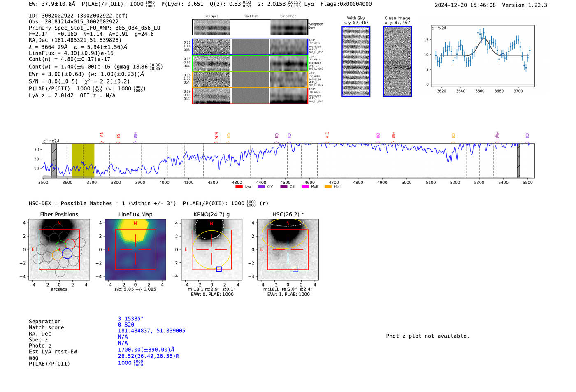Open the With Sky image panel
The image size is (576, 392).
pos(356,61)
